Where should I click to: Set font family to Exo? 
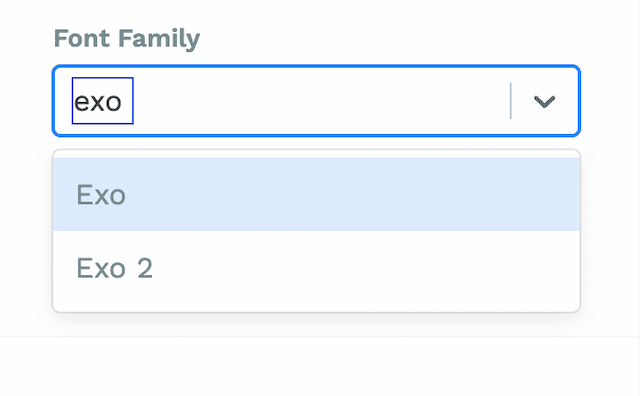point(316,194)
